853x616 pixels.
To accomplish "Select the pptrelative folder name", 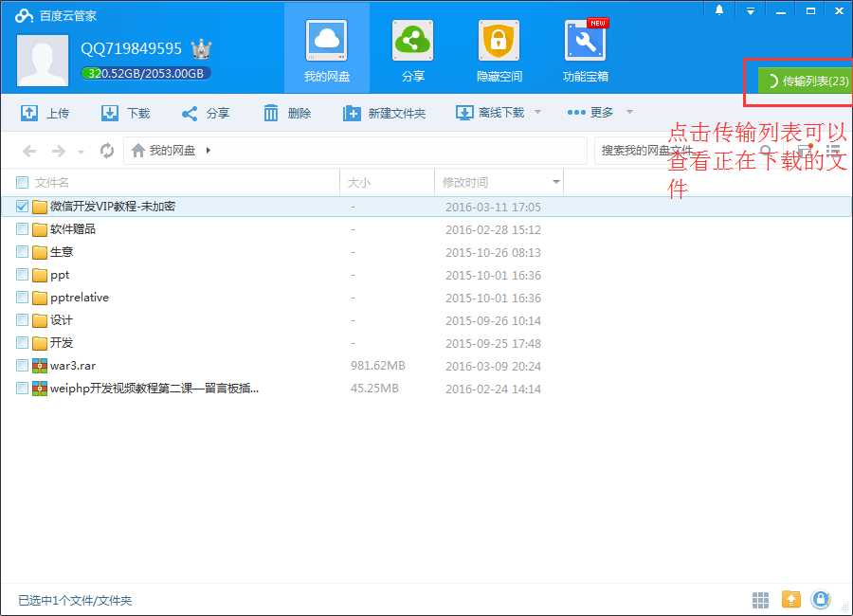I will [x=80, y=298].
